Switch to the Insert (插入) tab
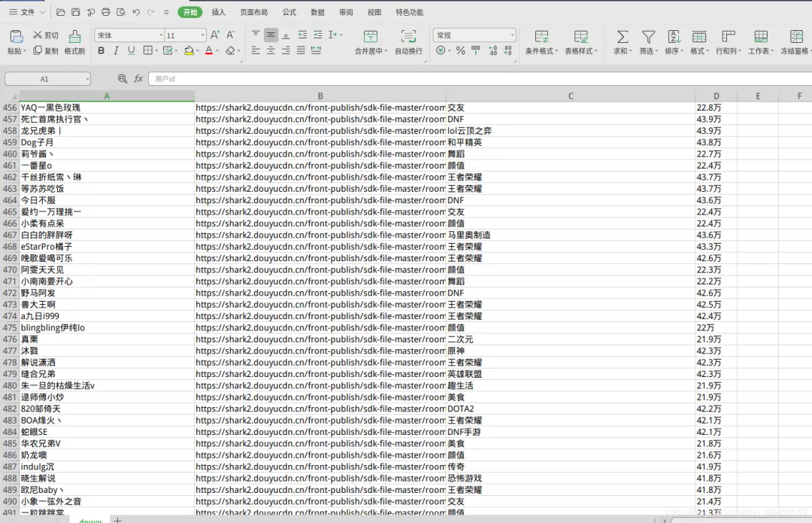Screen dimensions: 812x523 tap(219, 12)
